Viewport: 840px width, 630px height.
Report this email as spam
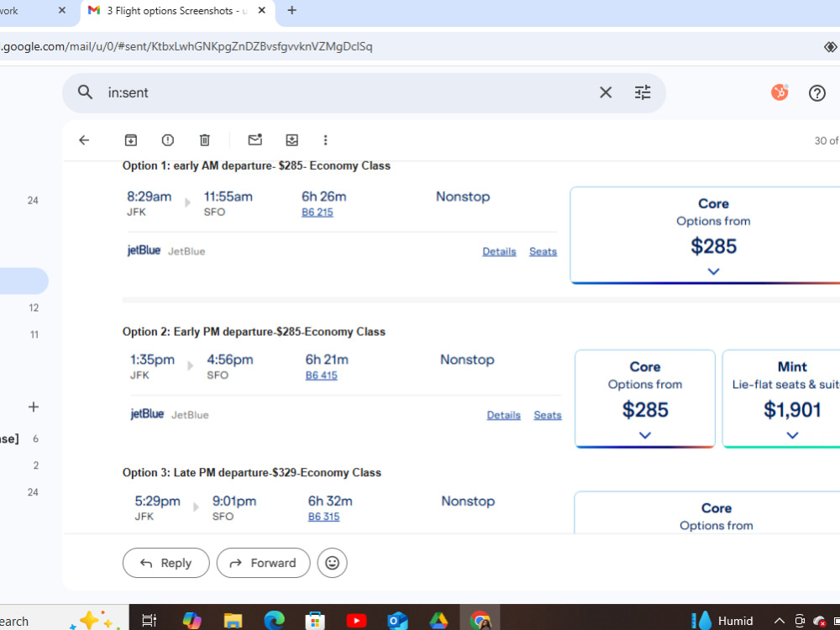pyautogui.click(x=168, y=140)
